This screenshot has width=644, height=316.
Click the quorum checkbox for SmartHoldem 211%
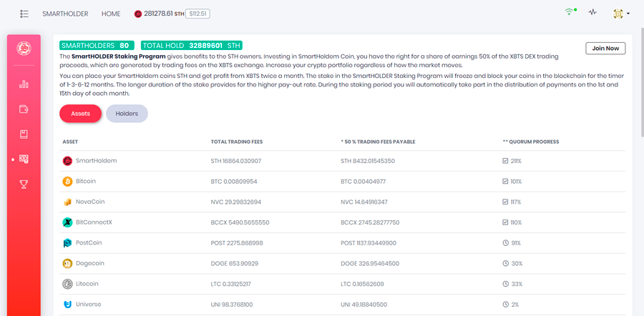(506, 161)
